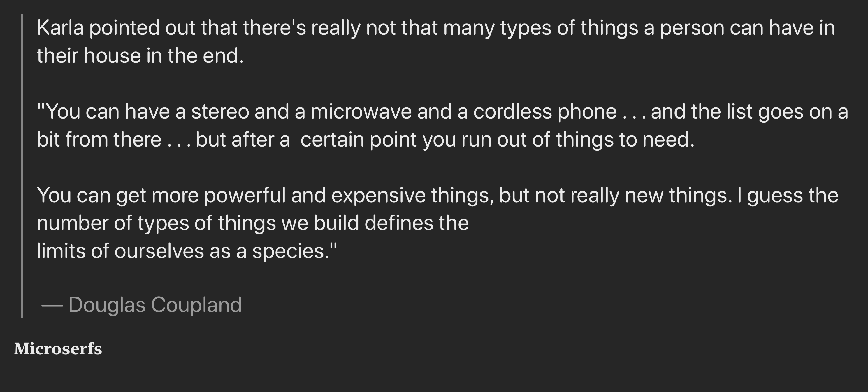868x392 pixels.
Task: Click the line "limits of ourselves as a species."
Action: 186,251
